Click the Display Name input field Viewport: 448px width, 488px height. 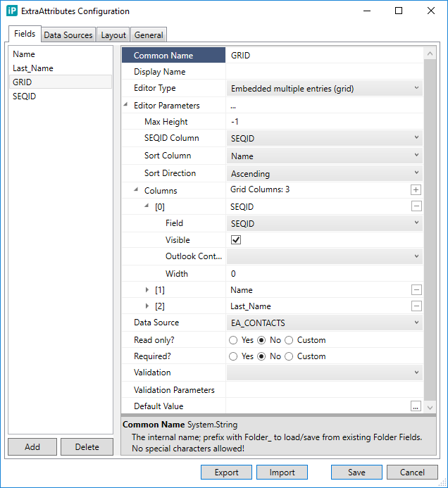coord(325,72)
